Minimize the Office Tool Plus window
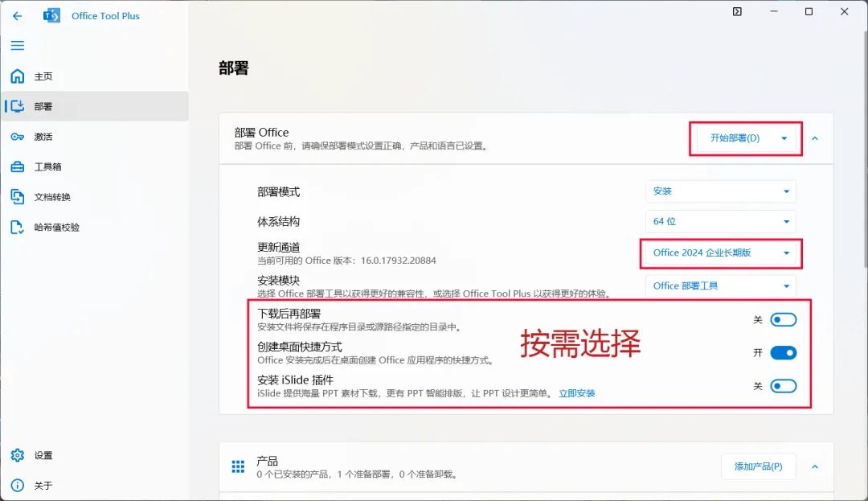Image resolution: width=868 pixels, height=501 pixels. click(x=774, y=11)
